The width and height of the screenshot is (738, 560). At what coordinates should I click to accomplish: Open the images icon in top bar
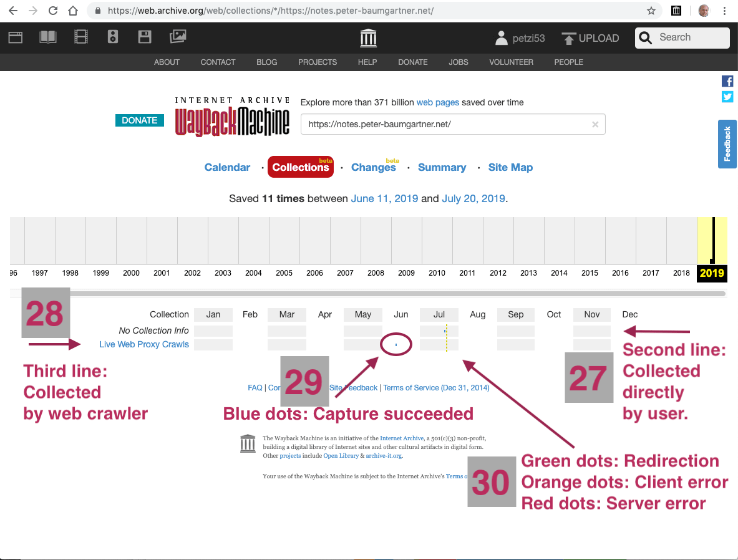click(178, 37)
